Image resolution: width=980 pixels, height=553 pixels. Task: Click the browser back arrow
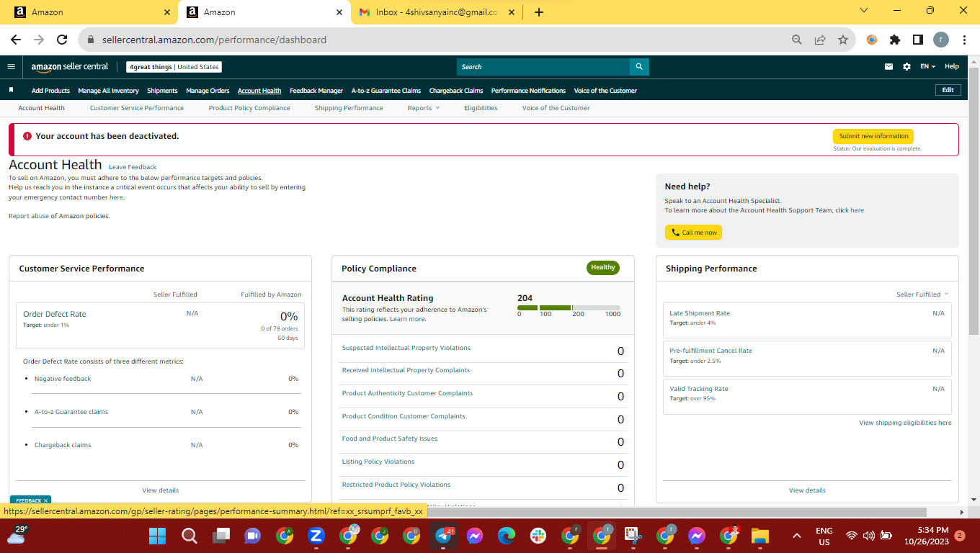tap(16, 40)
